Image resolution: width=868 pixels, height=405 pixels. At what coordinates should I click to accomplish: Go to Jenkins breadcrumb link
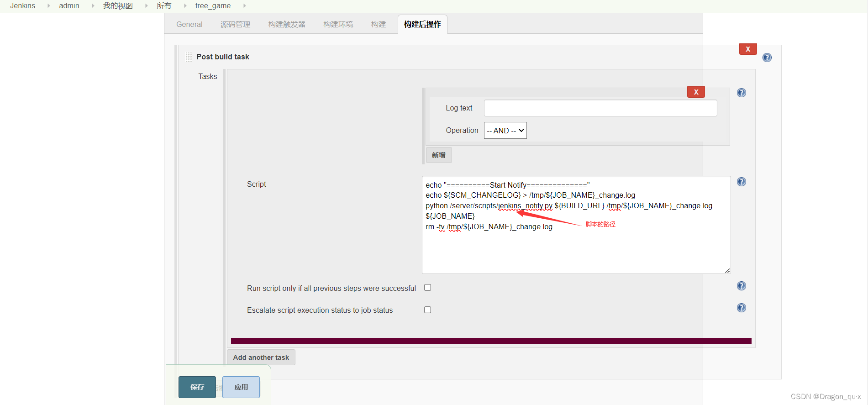click(x=23, y=6)
